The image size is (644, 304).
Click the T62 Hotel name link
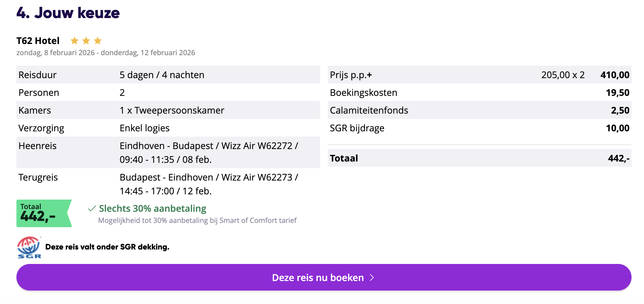[x=38, y=40]
